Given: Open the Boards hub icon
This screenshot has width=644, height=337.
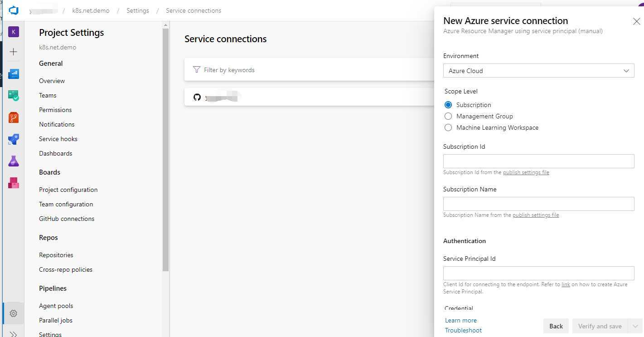Looking at the screenshot, I should pyautogui.click(x=14, y=96).
